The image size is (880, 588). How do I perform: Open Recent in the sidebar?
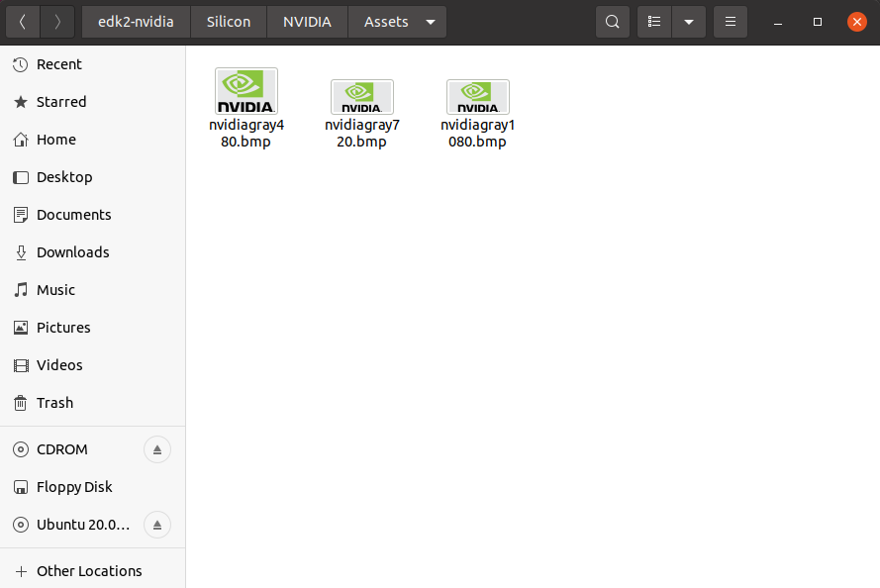click(x=59, y=64)
